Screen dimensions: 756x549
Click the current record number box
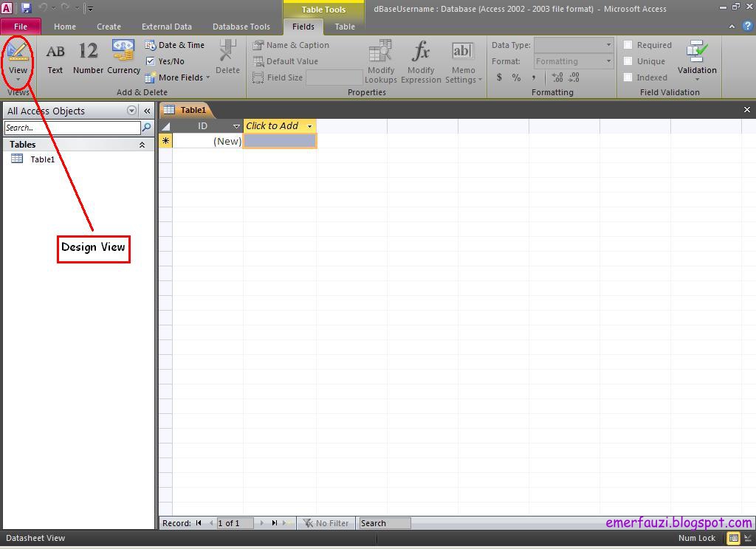tap(235, 523)
